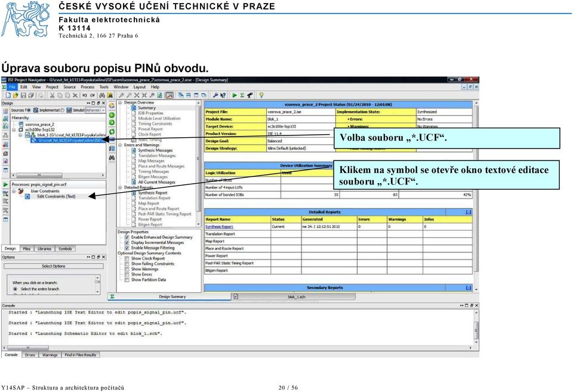The height and width of the screenshot is (392, 573).
Task: Enable the Show Warnings checkbox
Action: [127, 269]
